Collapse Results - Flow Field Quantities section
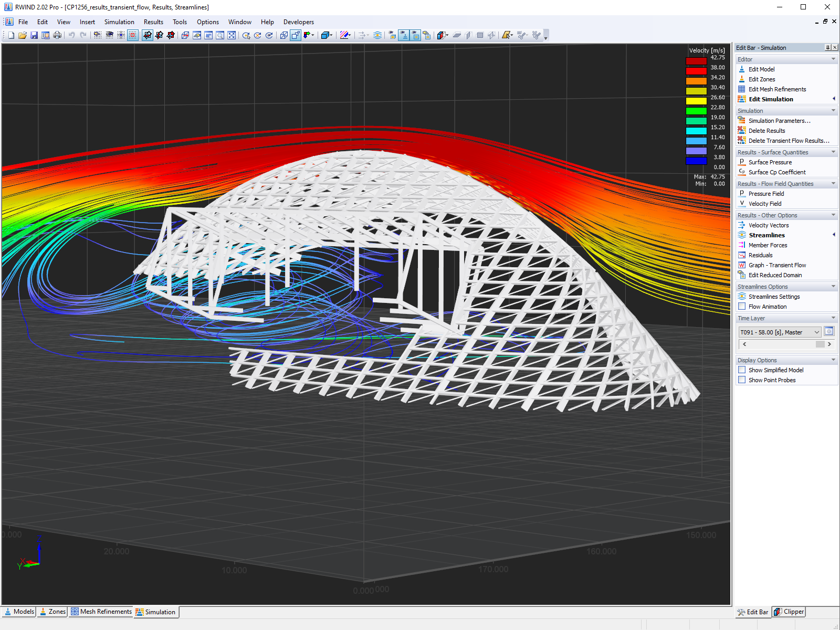This screenshot has height=630, width=840. coord(833,184)
